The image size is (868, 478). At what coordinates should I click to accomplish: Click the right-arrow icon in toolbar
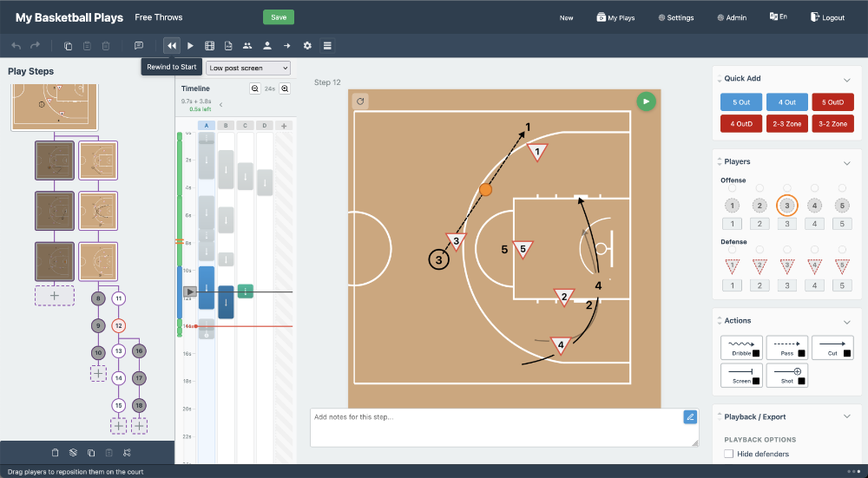tap(286, 46)
